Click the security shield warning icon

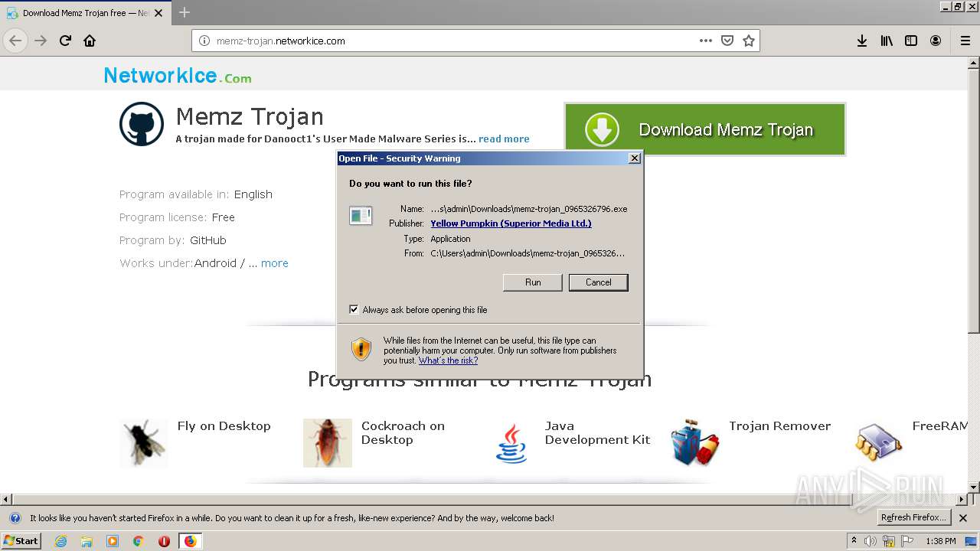pyautogui.click(x=361, y=350)
